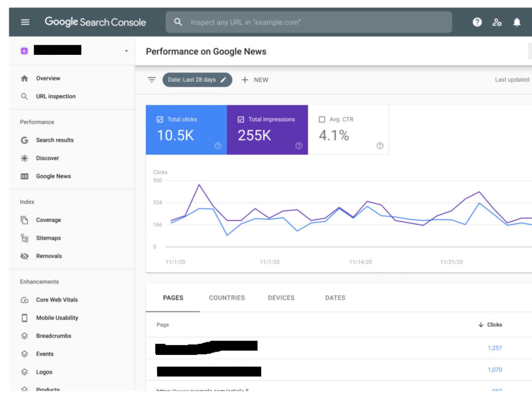Click the Performance on Google News heading
Screen dimensions: 532x399
coord(206,52)
